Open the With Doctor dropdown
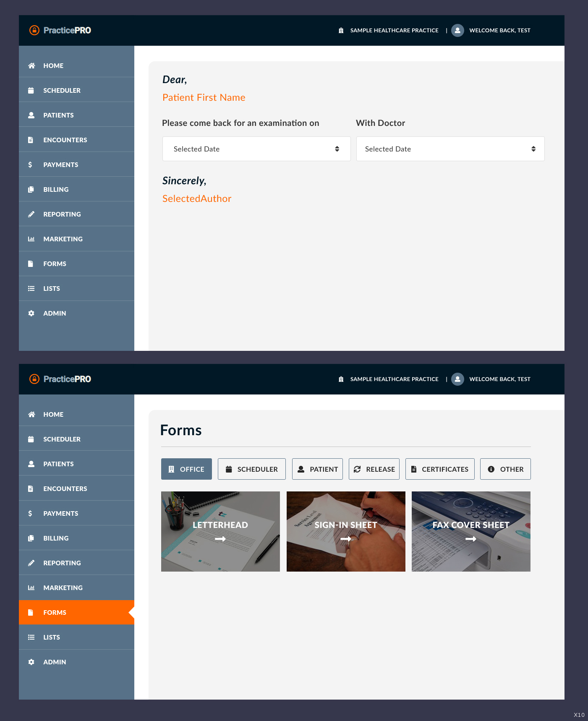The width and height of the screenshot is (588, 721). 450,149
